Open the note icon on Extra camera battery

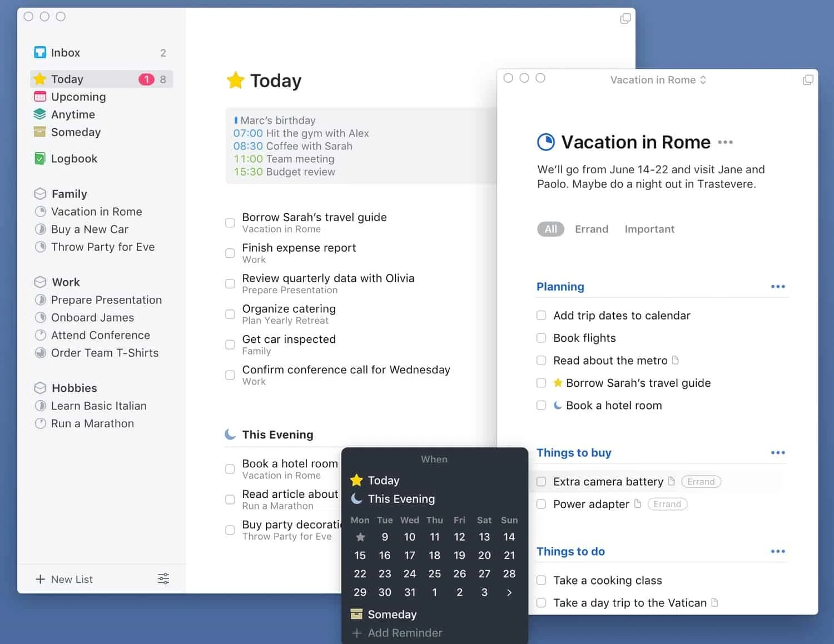tap(671, 481)
